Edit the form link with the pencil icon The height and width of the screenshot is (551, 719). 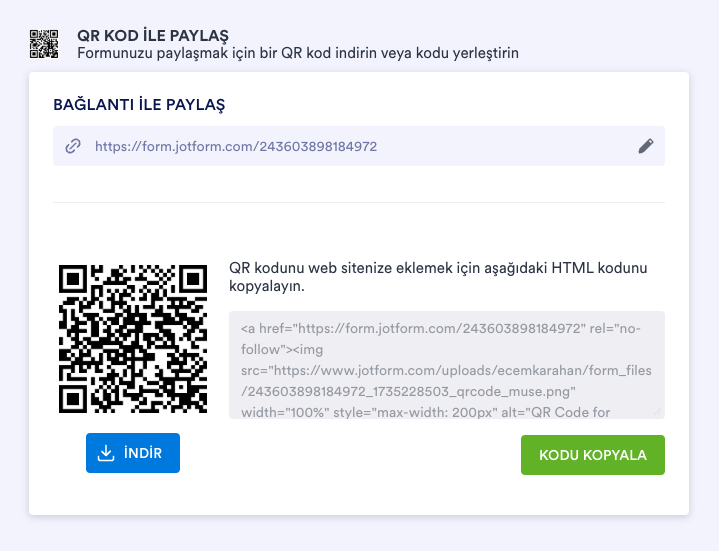[646, 146]
